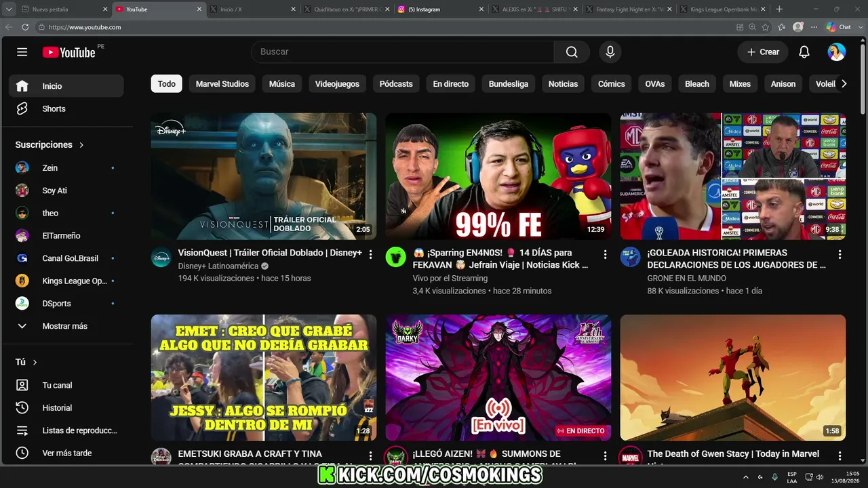This screenshot has height=488, width=868.
Task: Select the Pódcasts filter chip
Action: pos(396,84)
